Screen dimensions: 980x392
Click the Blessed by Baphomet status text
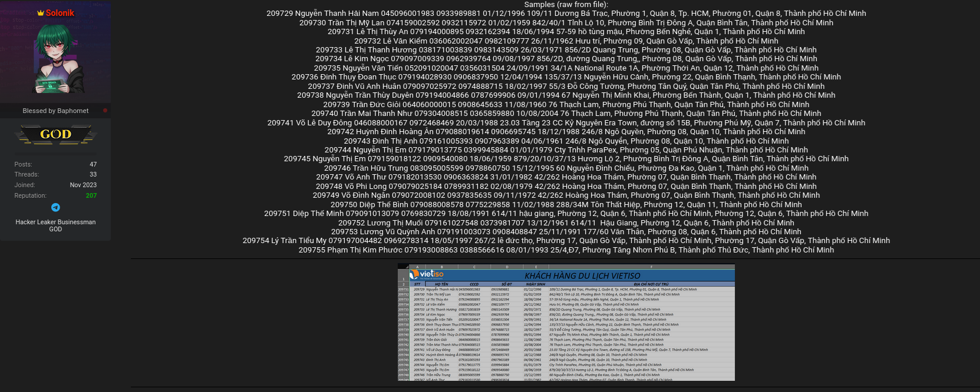click(x=55, y=111)
